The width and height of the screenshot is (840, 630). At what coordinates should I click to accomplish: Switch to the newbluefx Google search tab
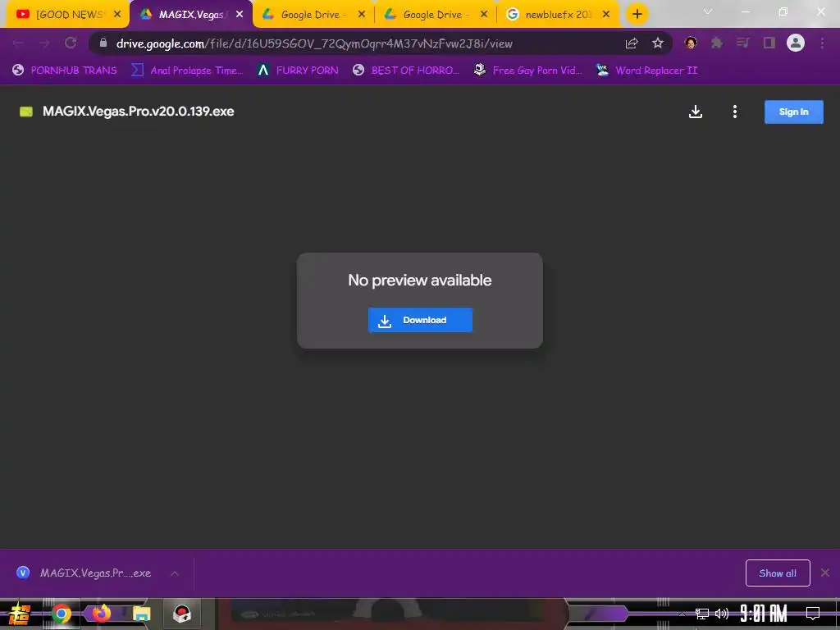click(557, 15)
